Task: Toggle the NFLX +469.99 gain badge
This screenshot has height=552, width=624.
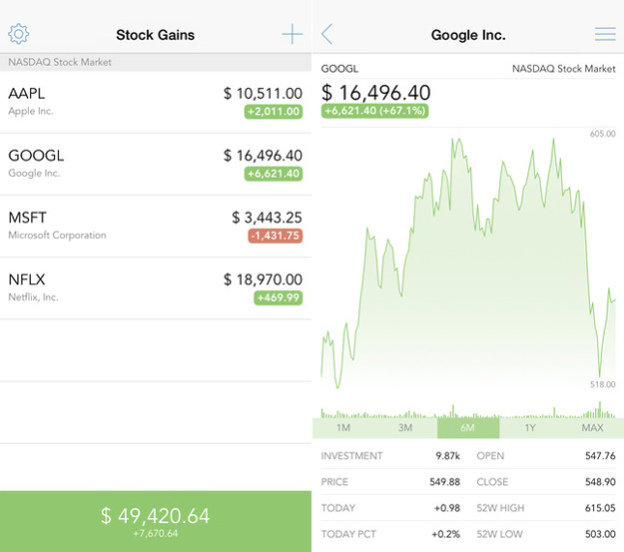Action: [x=277, y=298]
